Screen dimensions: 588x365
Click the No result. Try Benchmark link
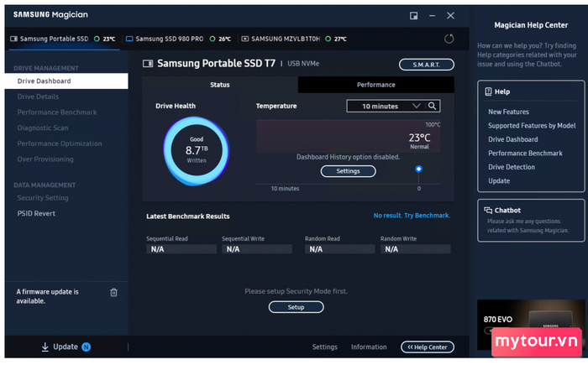[x=412, y=216]
